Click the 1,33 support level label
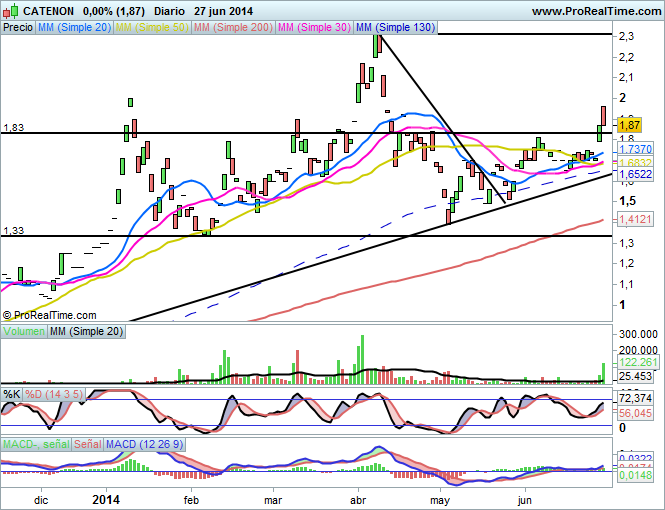This screenshot has height=510, width=665. coord(14,231)
